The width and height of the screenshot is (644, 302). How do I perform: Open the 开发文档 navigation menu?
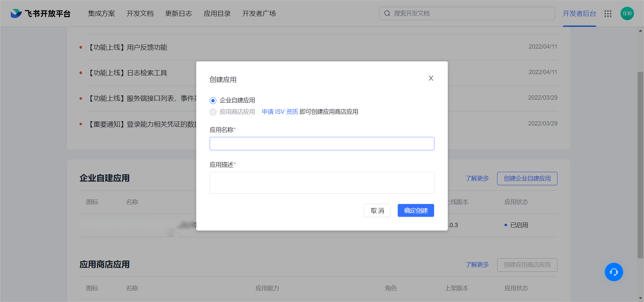pyautogui.click(x=140, y=13)
